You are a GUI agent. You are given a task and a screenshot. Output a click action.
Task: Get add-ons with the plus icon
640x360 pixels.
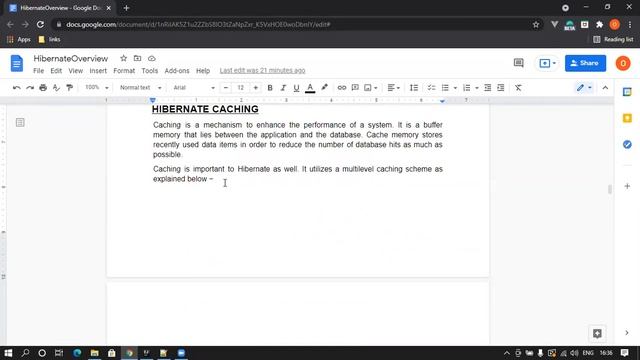click(x=627, y=186)
